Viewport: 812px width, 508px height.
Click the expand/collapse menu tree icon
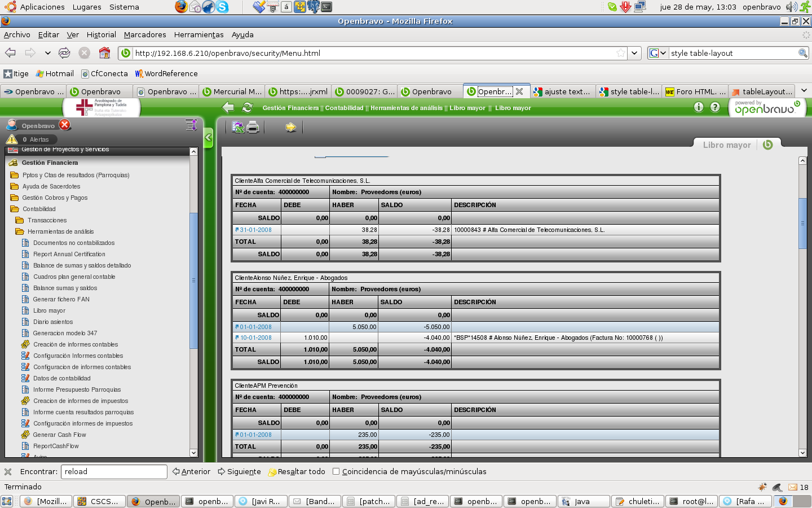pyautogui.click(x=191, y=125)
